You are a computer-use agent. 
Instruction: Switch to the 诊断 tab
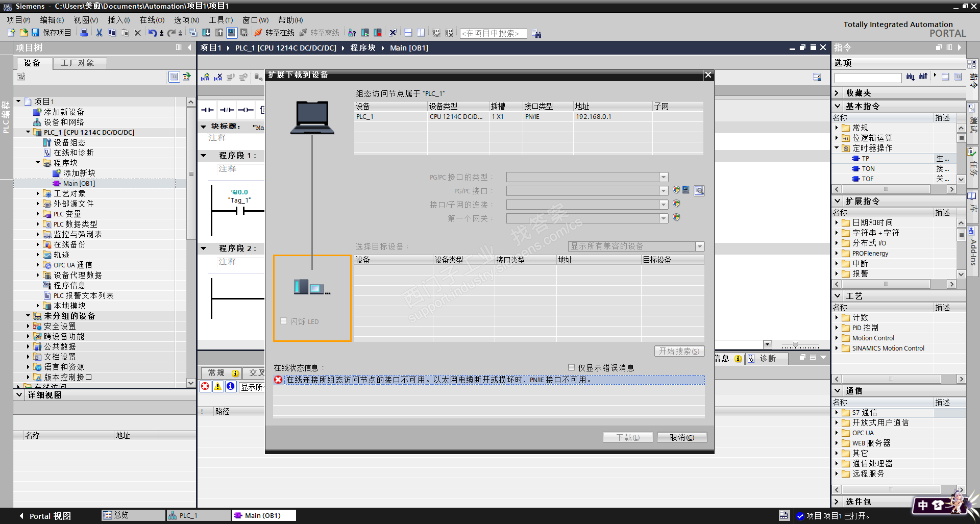pyautogui.click(x=768, y=358)
